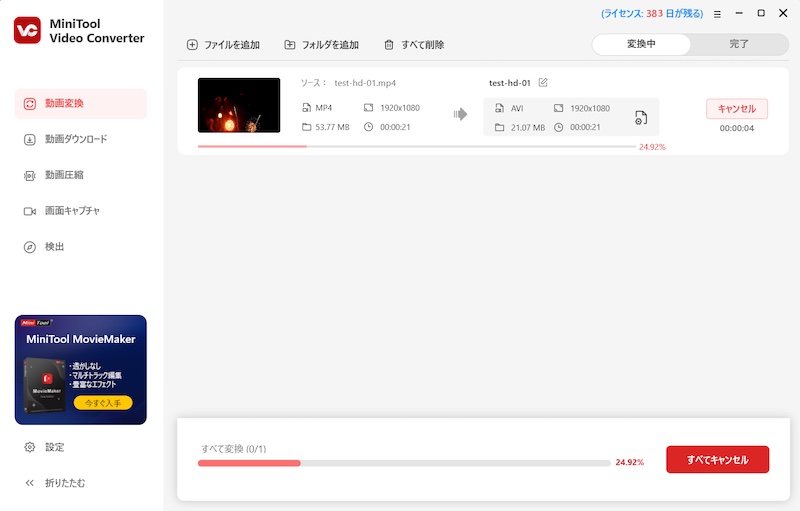Switch to the 完了 tab

(738, 44)
